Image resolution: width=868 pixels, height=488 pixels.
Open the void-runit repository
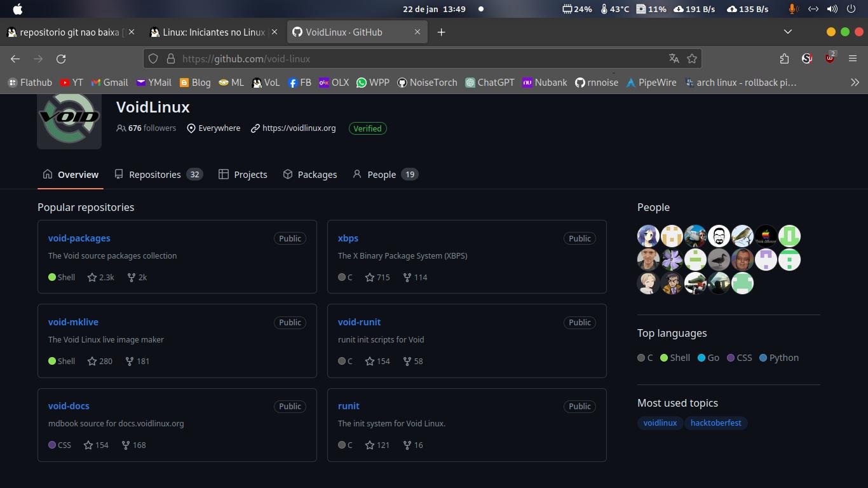coord(359,322)
